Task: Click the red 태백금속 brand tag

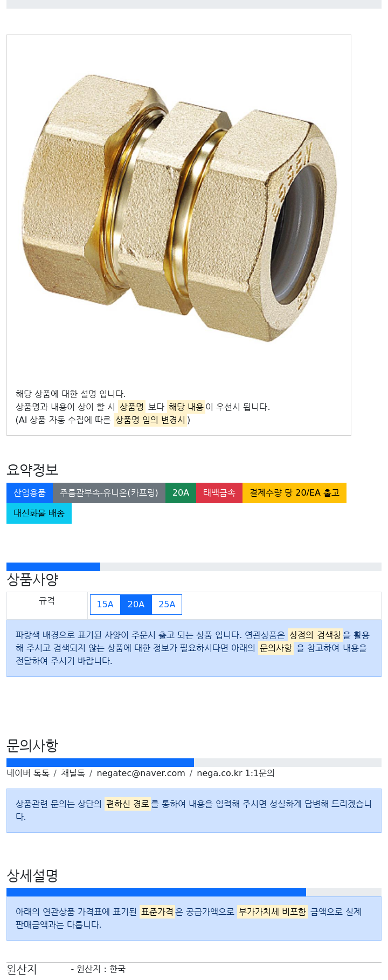Action: click(219, 492)
